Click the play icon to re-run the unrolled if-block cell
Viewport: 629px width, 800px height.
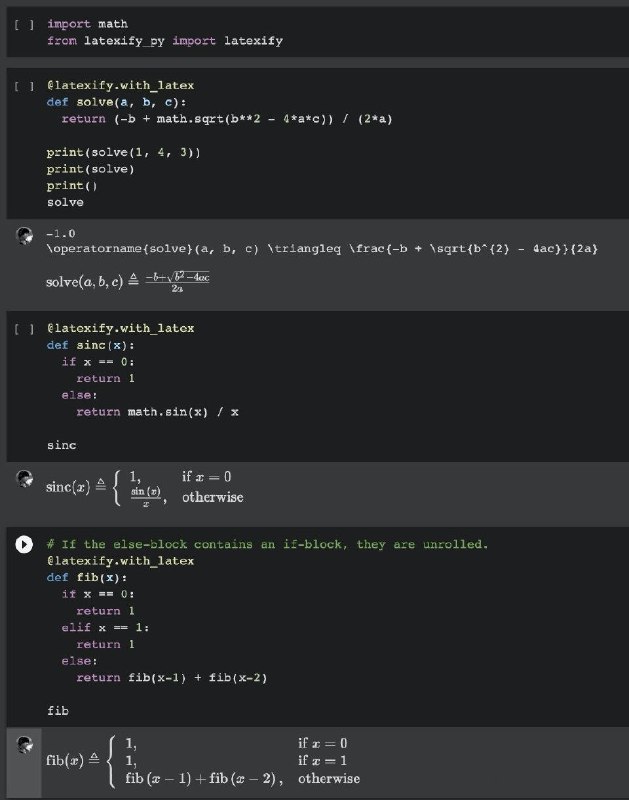coord(23,545)
